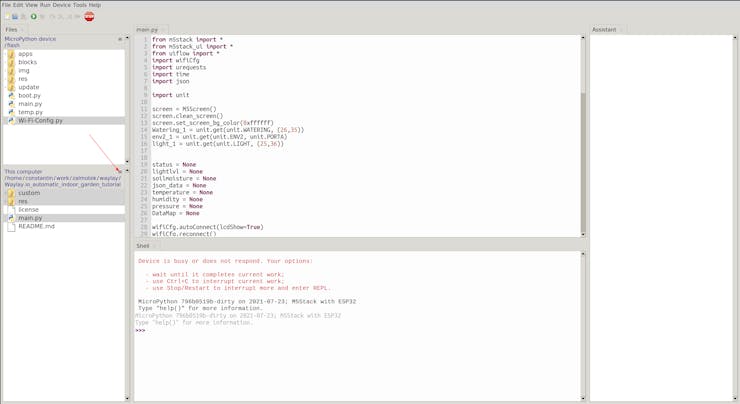
Task: Click the blocks folder icon
Action: [x=11, y=62]
